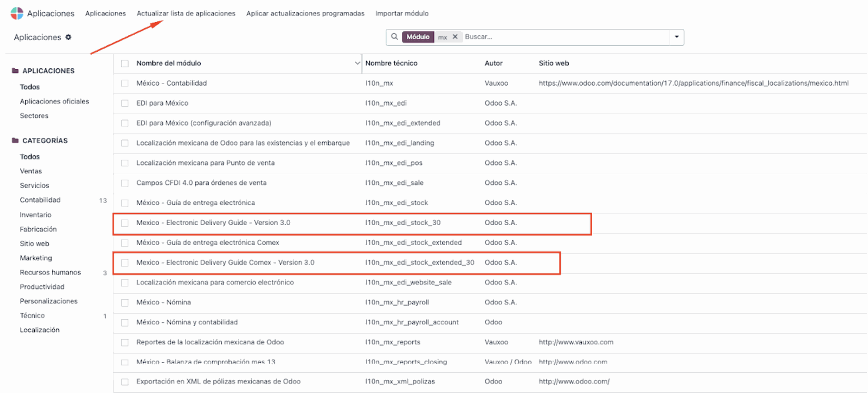868x393 pixels.
Task: Tick checkbox for México - Nómina module
Action: click(125, 303)
